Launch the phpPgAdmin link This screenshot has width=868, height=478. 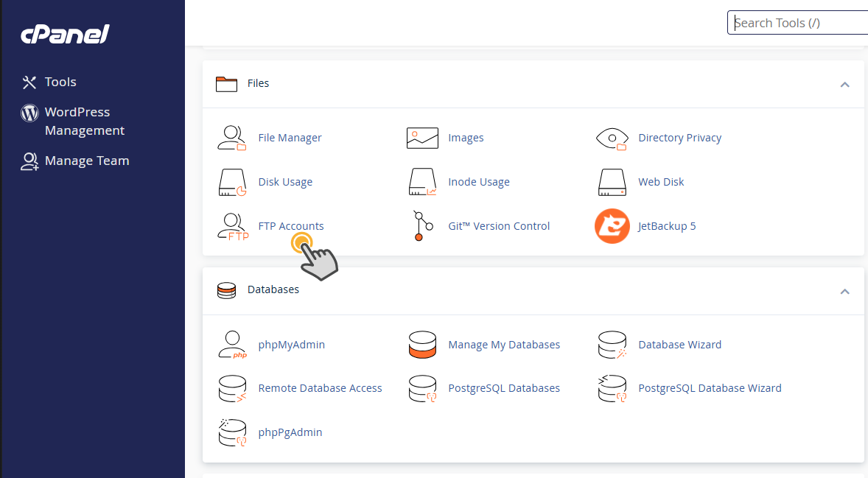pos(290,432)
